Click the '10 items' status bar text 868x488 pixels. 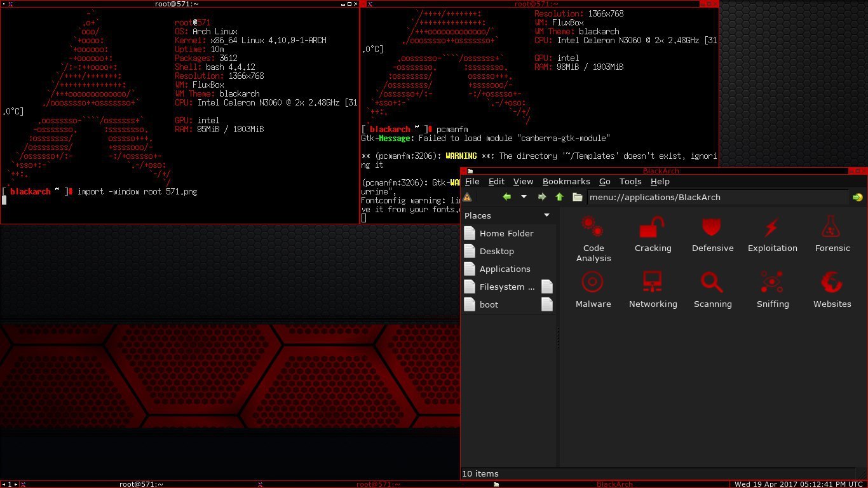pyautogui.click(x=480, y=473)
